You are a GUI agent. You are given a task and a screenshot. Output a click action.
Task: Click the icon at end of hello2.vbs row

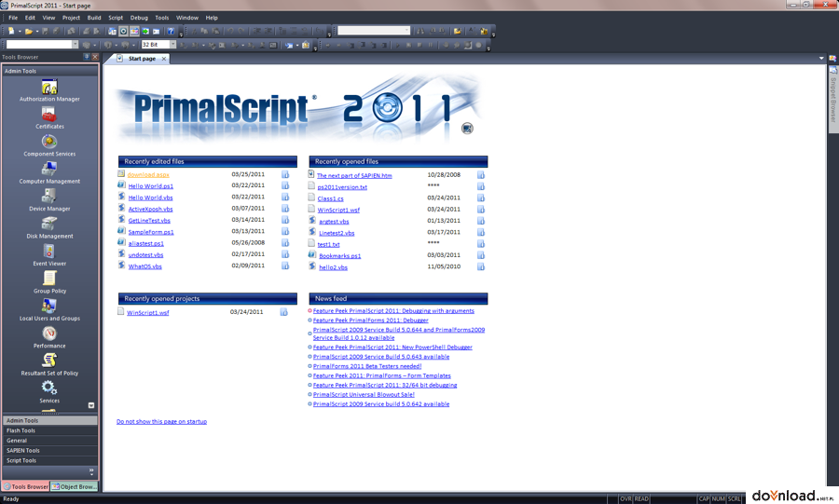click(481, 266)
